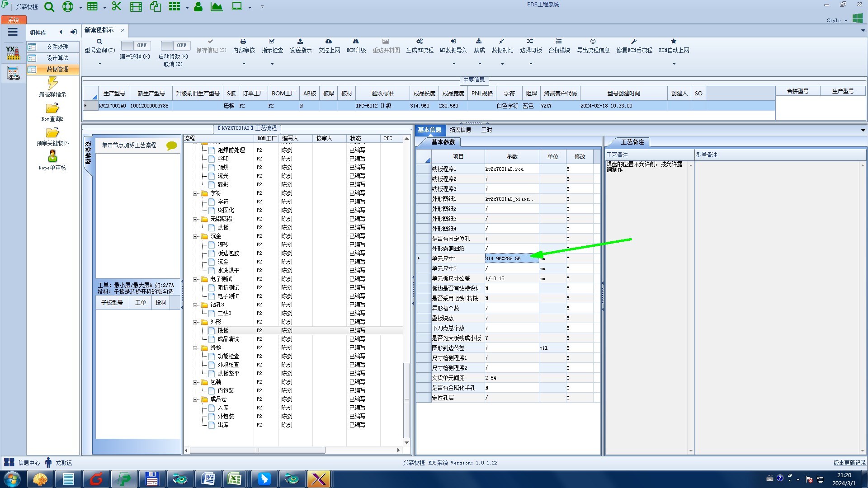Select 数据管理 in component library
This screenshot has width=868, height=488.
tap(57, 69)
